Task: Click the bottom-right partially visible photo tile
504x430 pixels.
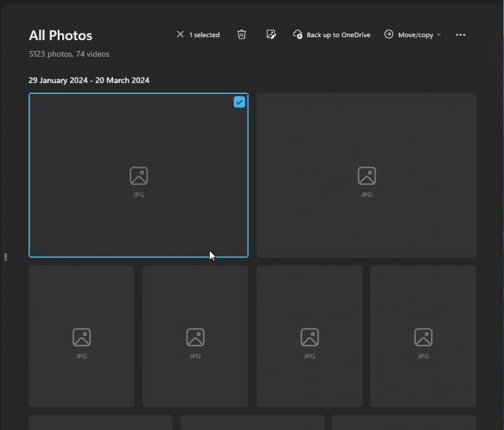Action: click(404, 422)
